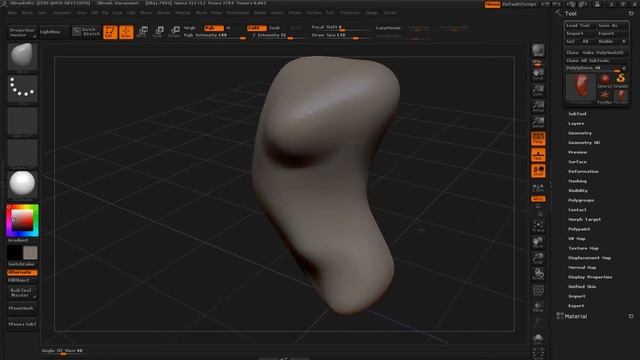Screen dimensions: 640x360
Task: Expand the Deformation section
Action: click(x=583, y=171)
